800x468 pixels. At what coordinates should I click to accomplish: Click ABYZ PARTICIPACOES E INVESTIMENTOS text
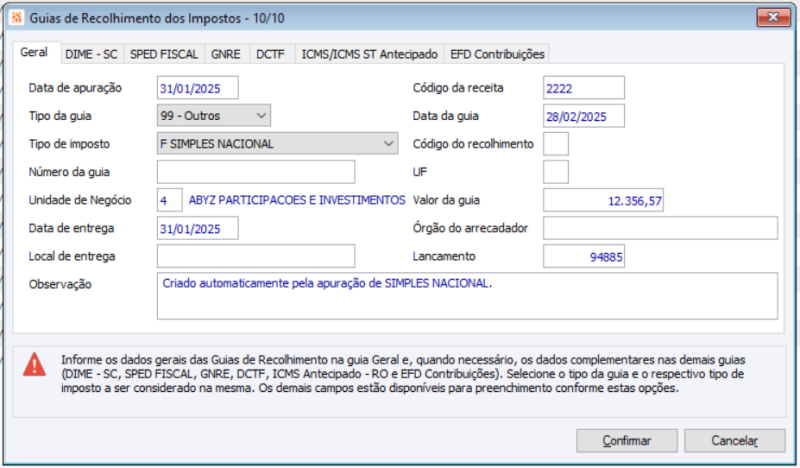(x=297, y=200)
